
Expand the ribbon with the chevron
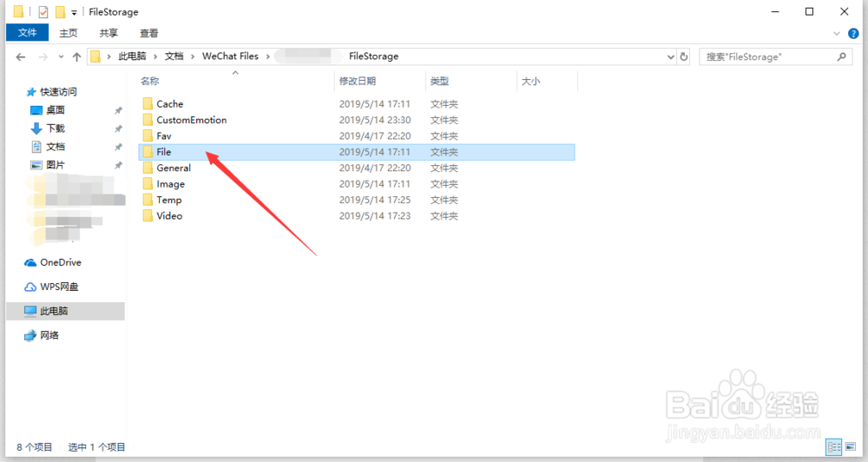(x=837, y=34)
